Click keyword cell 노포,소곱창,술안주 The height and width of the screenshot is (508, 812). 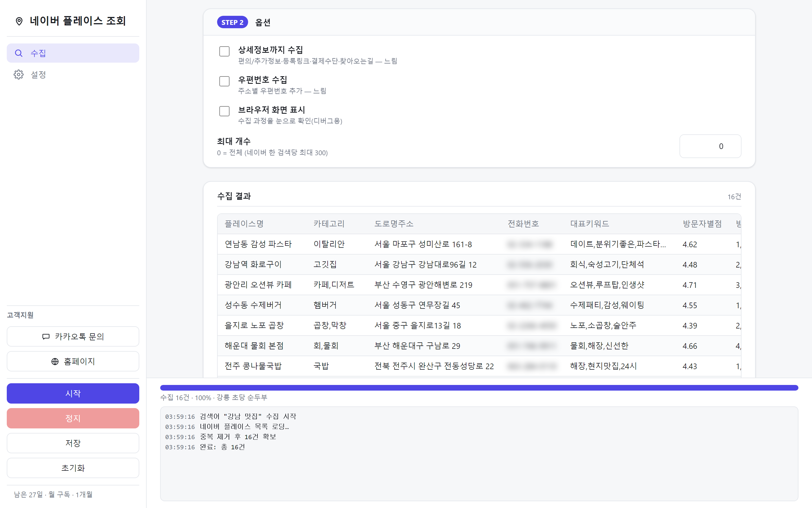603,326
